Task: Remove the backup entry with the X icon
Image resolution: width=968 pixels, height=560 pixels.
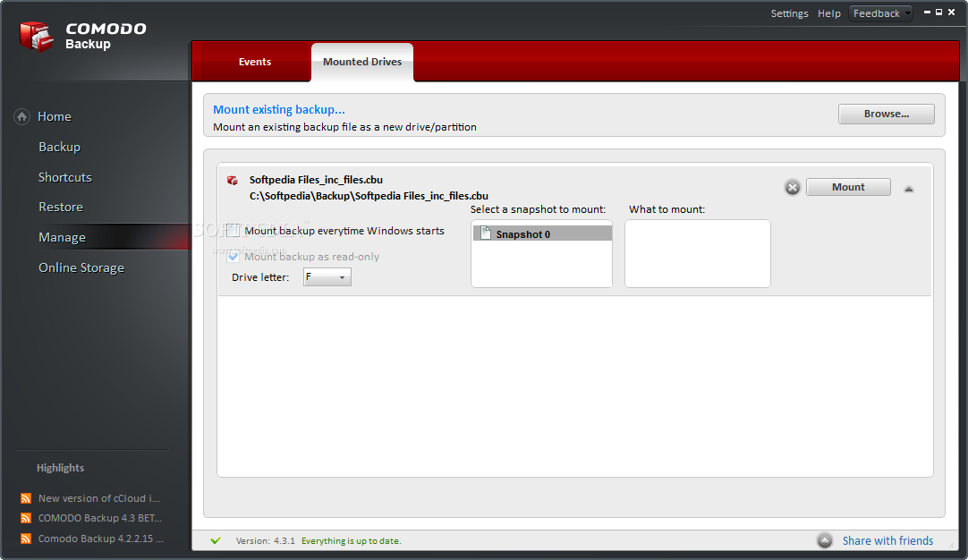Action: [x=793, y=187]
